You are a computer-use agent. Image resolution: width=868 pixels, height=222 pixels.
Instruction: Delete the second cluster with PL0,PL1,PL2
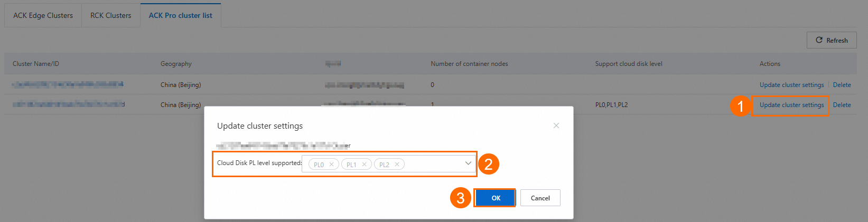pyautogui.click(x=842, y=105)
